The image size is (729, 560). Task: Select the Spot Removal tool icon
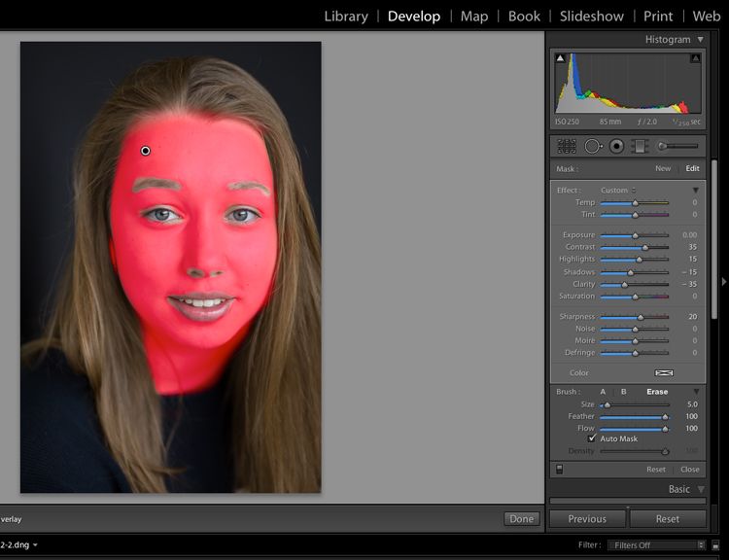[x=592, y=146]
